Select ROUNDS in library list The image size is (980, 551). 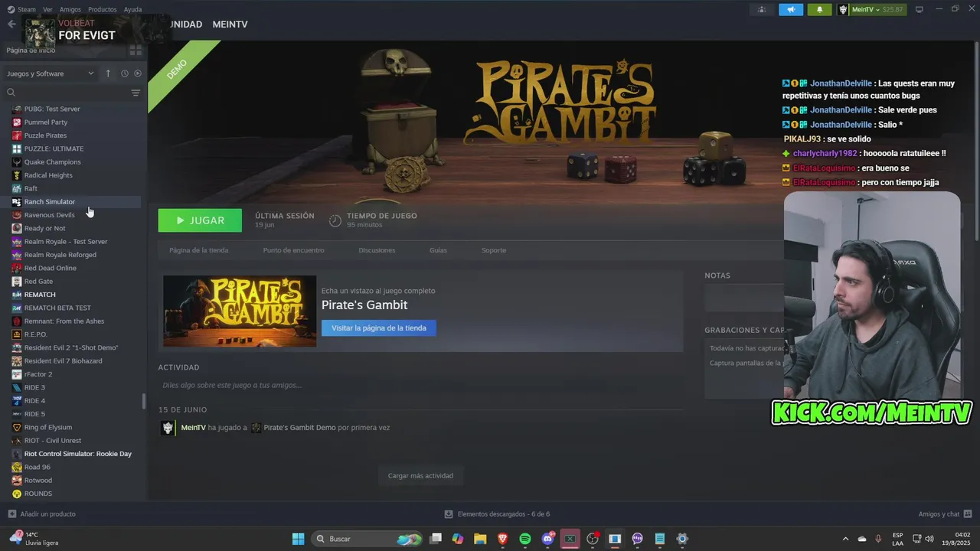[38, 494]
